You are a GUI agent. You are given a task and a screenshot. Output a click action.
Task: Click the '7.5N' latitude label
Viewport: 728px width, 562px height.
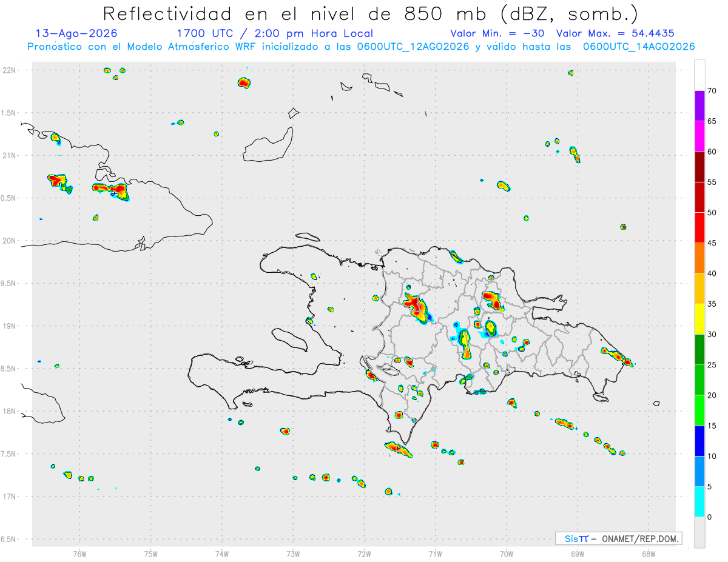[10, 454]
